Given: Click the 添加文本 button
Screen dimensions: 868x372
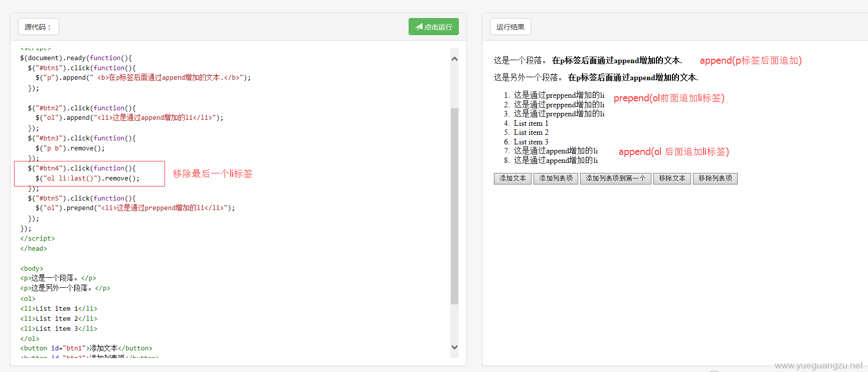Looking at the screenshot, I should click(x=512, y=178).
